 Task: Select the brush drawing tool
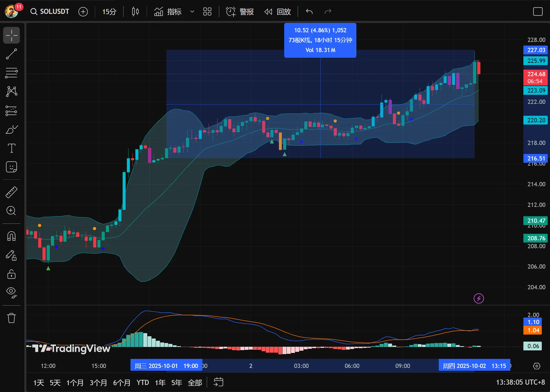pos(11,129)
